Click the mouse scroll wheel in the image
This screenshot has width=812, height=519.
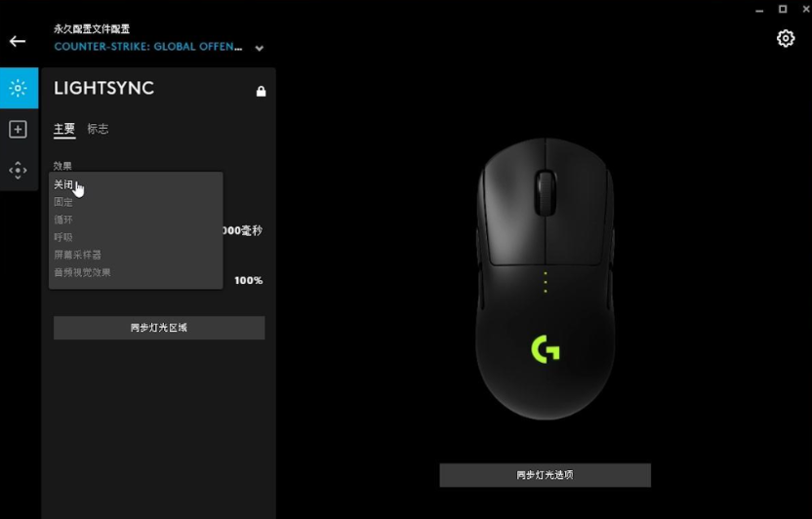[x=545, y=193]
